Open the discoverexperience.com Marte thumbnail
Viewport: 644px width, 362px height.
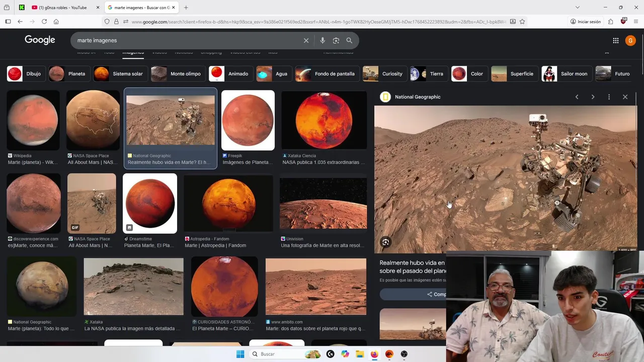coord(34,204)
